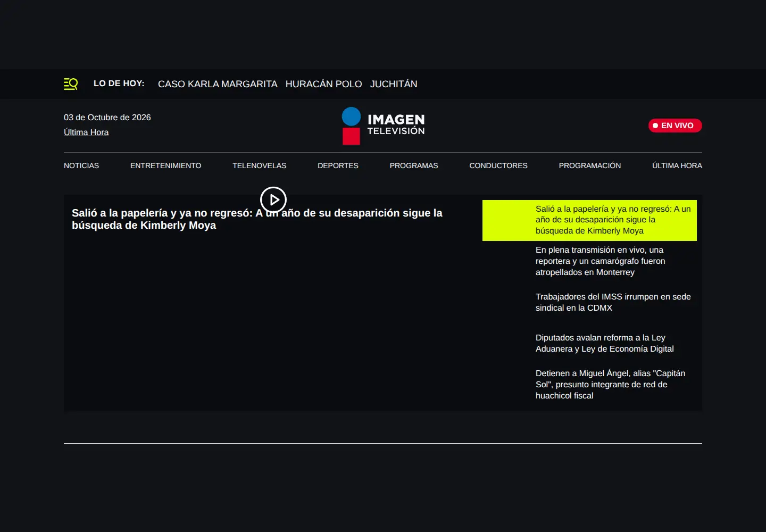Viewport: 766px width, 532px height.
Task: Open the PROGRAMACIÓN menu
Action: coord(590,165)
